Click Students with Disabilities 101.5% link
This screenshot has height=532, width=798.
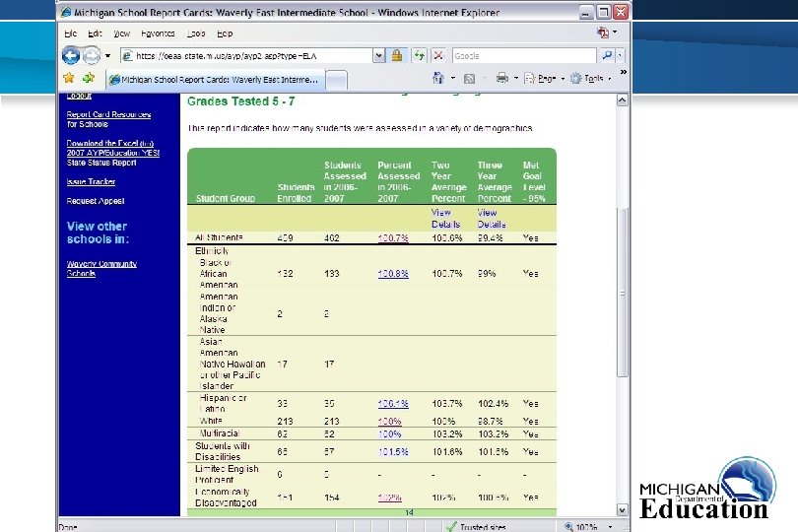(x=393, y=451)
